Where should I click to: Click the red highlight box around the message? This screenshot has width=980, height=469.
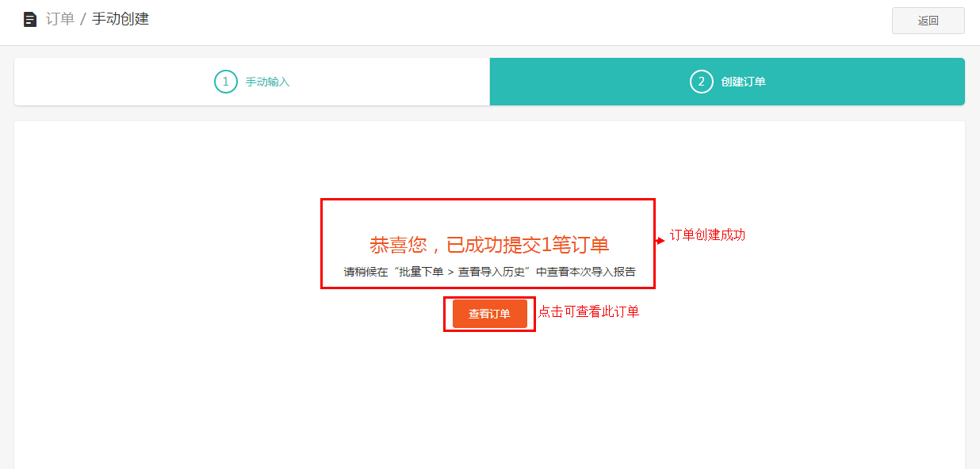click(x=487, y=200)
